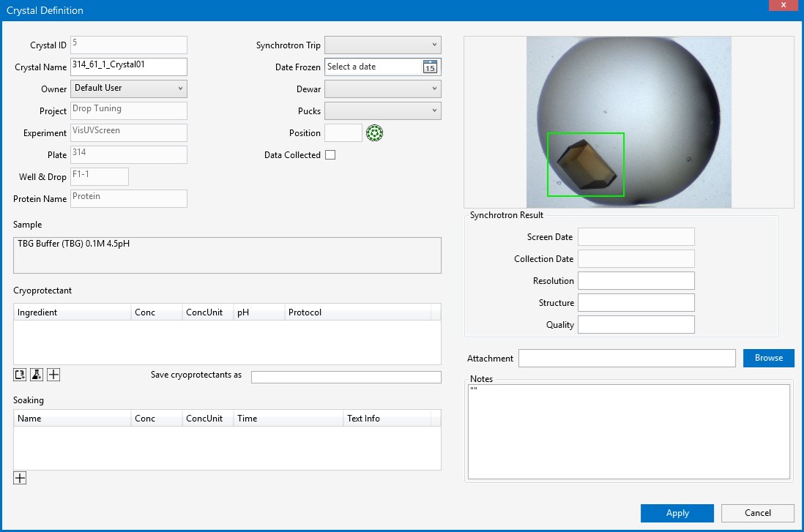Click the Apply button
This screenshot has width=804, height=532.
(677, 513)
